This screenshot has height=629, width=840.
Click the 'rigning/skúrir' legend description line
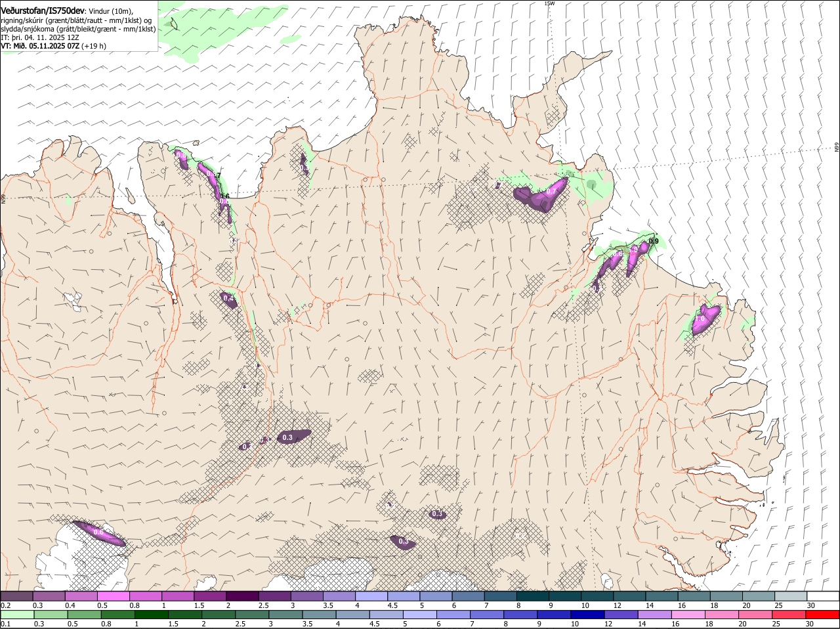click(76, 20)
